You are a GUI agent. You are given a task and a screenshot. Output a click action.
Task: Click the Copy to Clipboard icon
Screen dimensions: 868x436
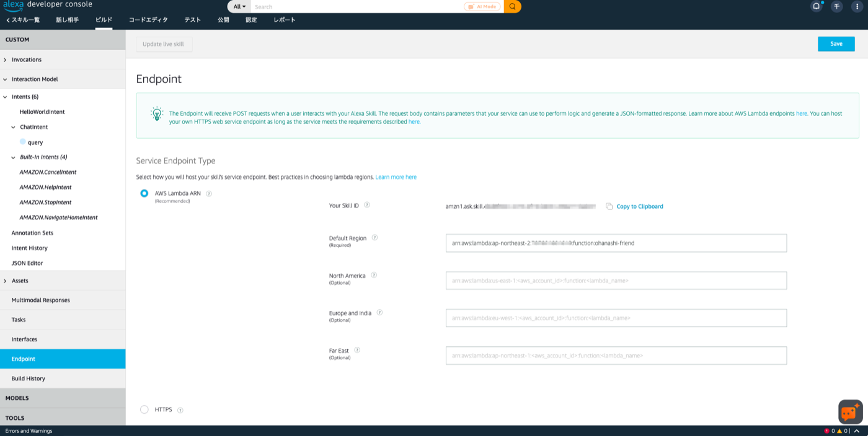click(x=609, y=206)
